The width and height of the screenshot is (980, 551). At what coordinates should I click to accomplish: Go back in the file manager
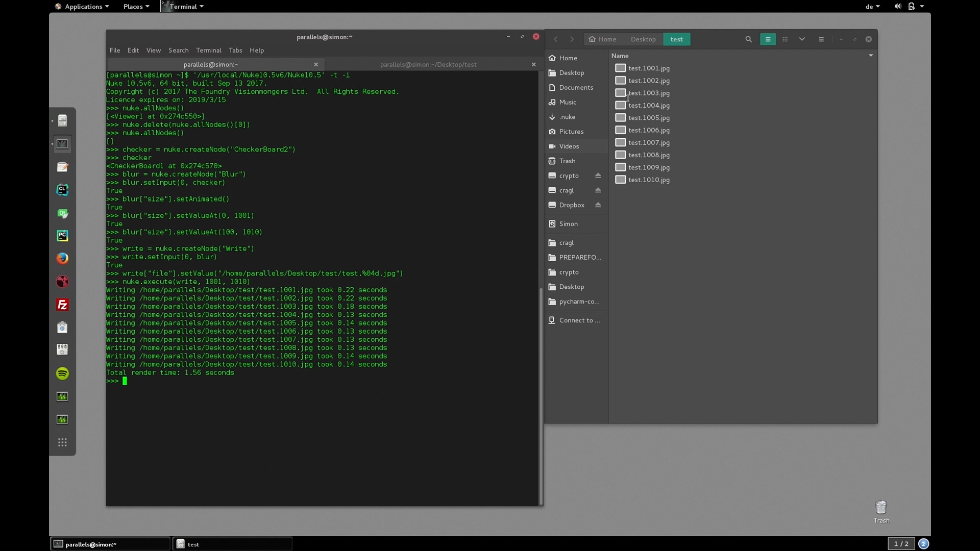point(555,39)
